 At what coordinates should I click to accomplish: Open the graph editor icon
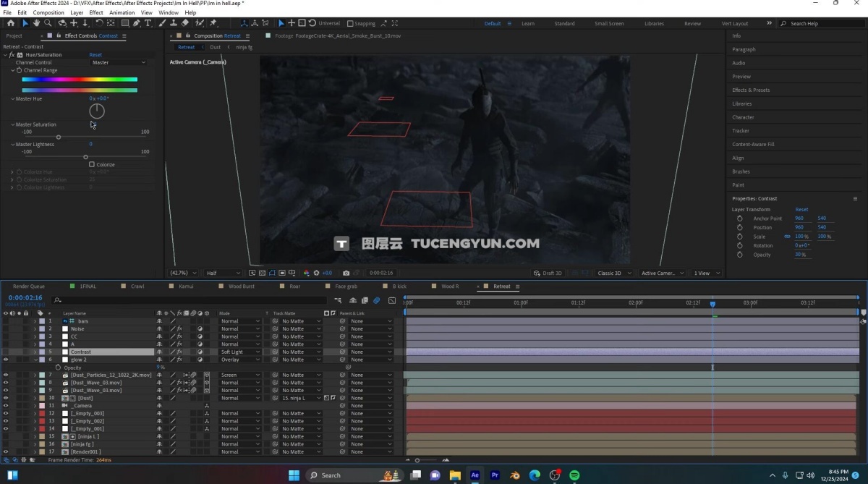(392, 300)
